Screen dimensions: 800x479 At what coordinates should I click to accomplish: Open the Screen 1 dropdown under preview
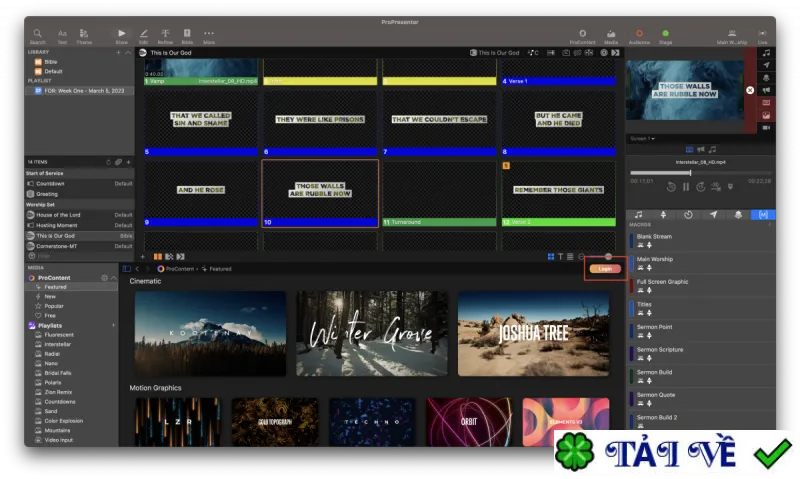642,138
